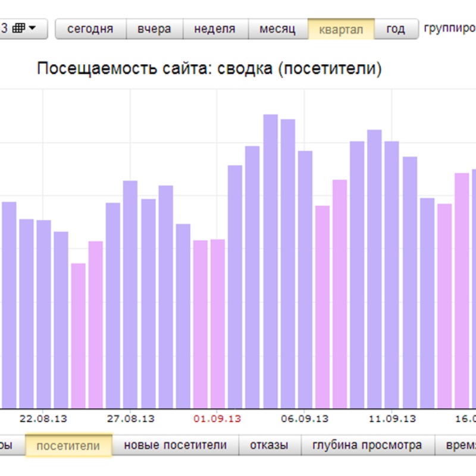This screenshot has height=476, width=476.
Task: Click the calendar grid icon
Action: point(18,28)
